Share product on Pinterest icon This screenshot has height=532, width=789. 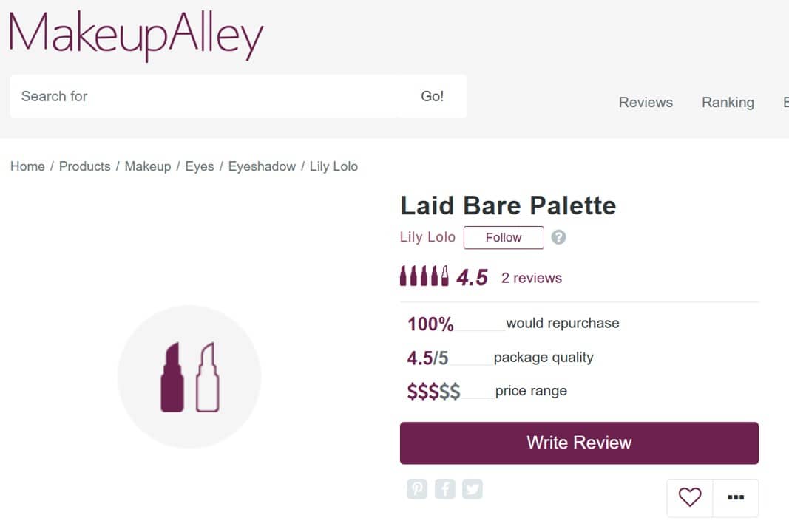(416, 488)
